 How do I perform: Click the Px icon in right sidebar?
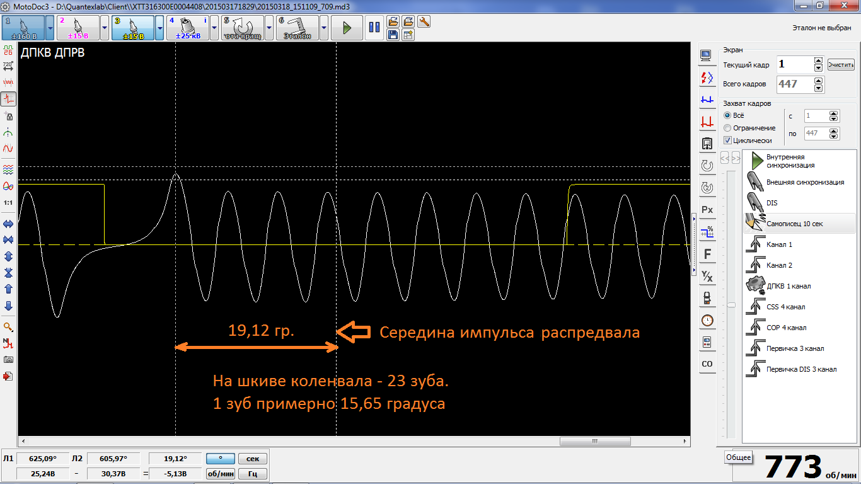coord(707,210)
